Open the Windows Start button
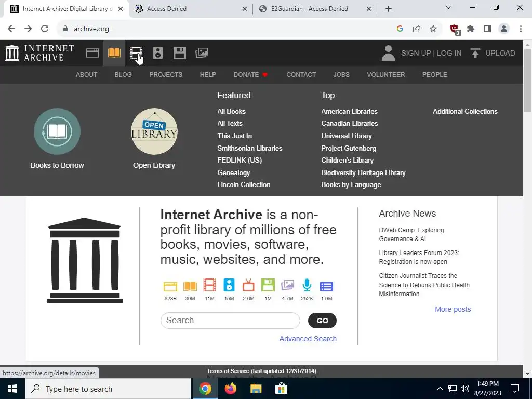532x399 pixels. pyautogui.click(x=12, y=389)
